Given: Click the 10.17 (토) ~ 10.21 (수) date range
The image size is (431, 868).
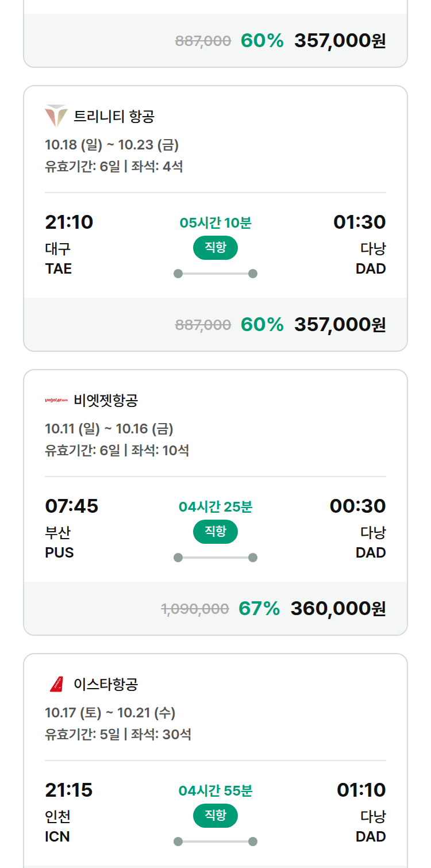Looking at the screenshot, I should coord(110,713).
